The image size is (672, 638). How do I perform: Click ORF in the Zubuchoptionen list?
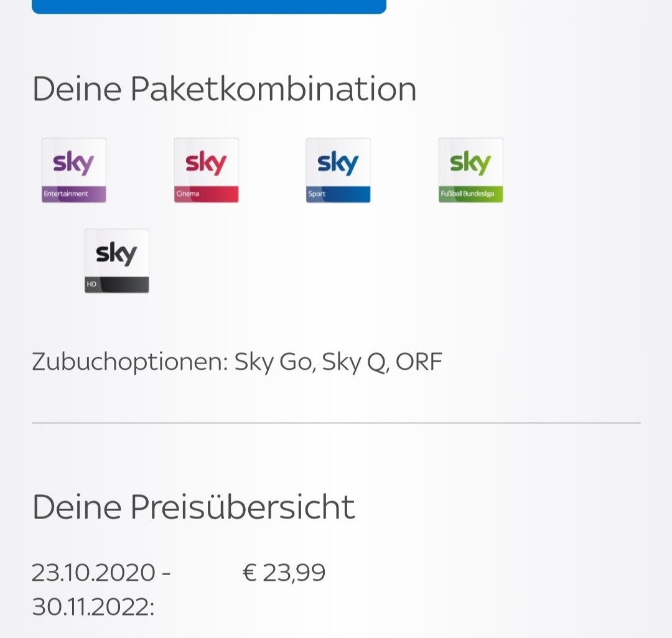click(x=419, y=362)
